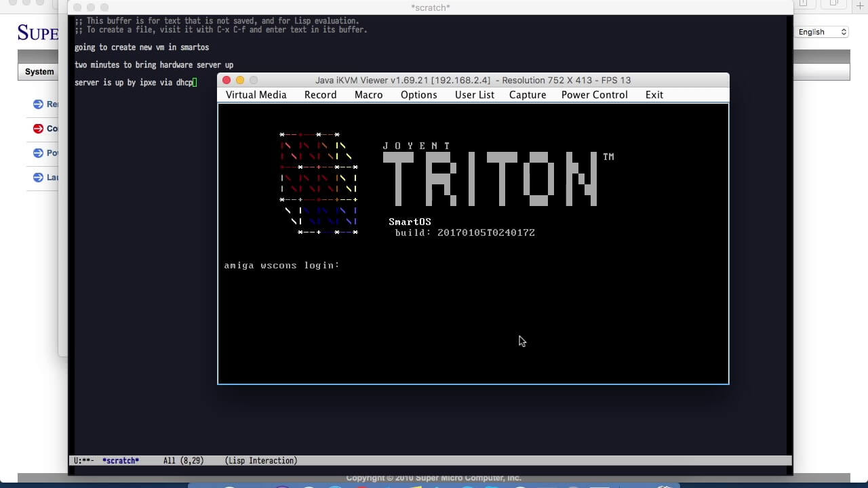This screenshot has height=488, width=868.
Task: Open the User List menu
Action: coord(475,95)
